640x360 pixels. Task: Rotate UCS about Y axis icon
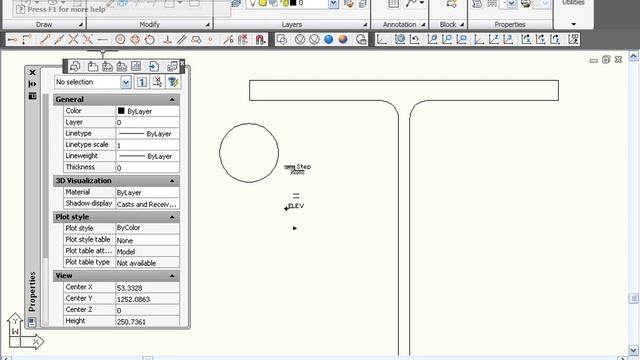(x=541, y=40)
